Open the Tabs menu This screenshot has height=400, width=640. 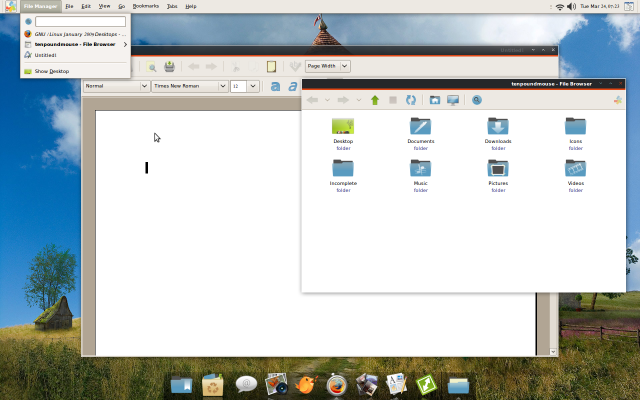point(172,6)
